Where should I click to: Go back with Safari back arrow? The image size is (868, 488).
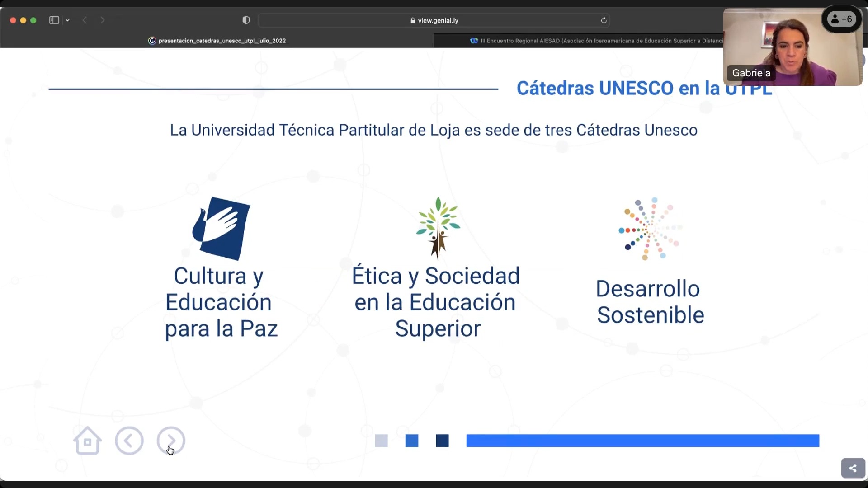click(85, 20)
